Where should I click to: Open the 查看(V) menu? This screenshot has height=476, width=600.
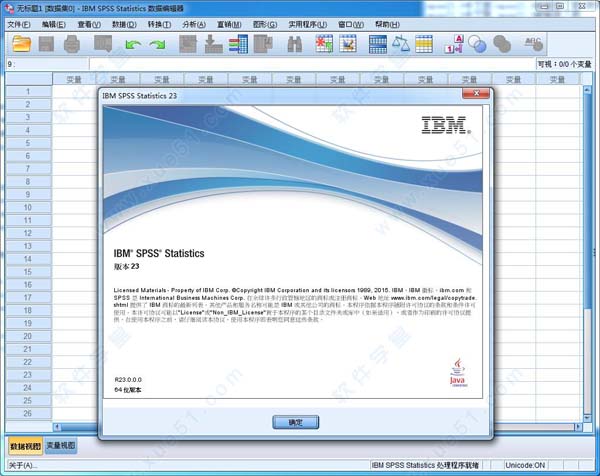pos(89,24)
